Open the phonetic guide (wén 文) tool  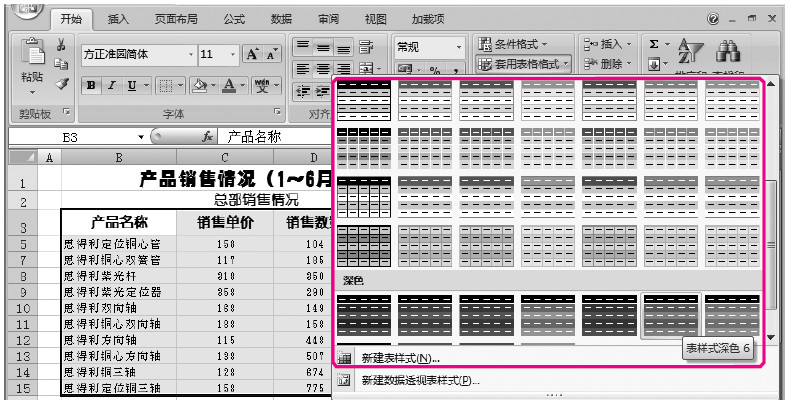(x=262, y=86)
